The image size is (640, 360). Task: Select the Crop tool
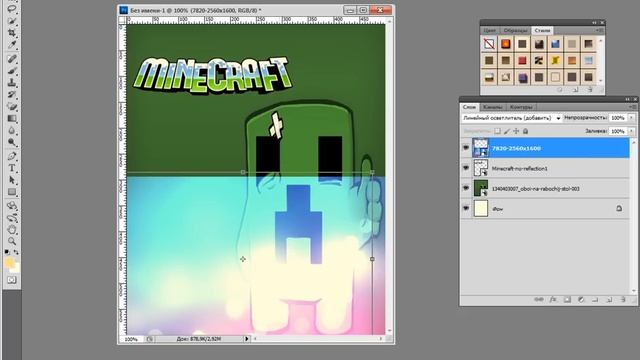(12, 33)
